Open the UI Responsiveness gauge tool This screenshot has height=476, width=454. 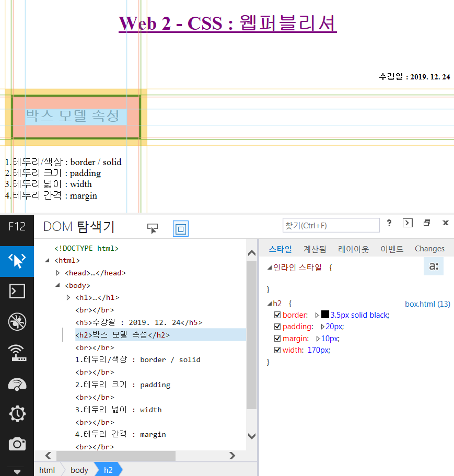point(17,384)
